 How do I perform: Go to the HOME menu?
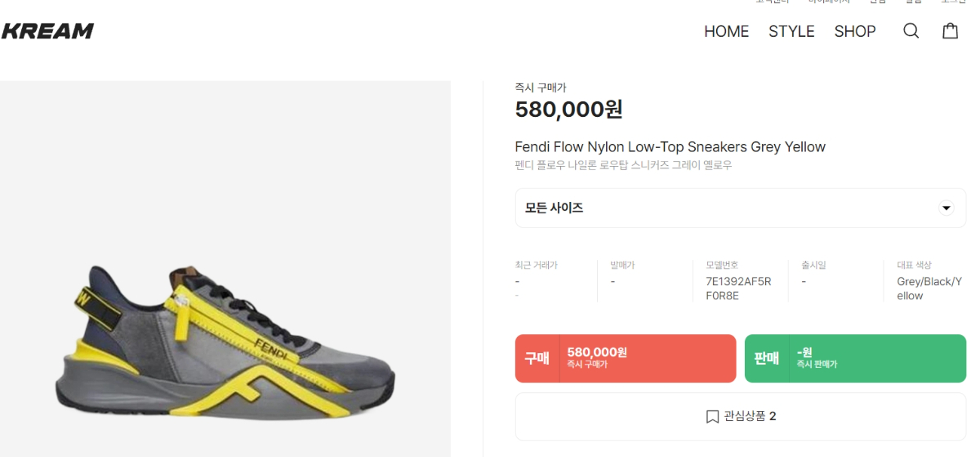pyautogui.click(x=726, y=31)
